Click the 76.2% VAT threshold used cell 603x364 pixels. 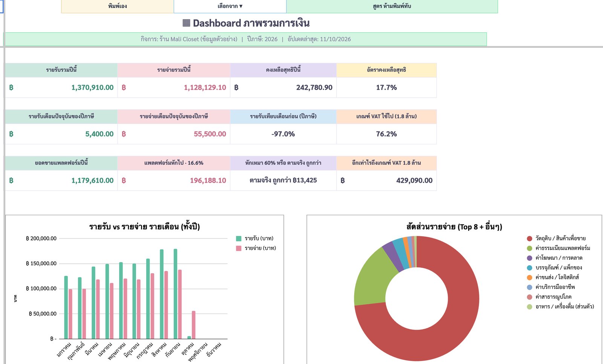pos(386,134)
